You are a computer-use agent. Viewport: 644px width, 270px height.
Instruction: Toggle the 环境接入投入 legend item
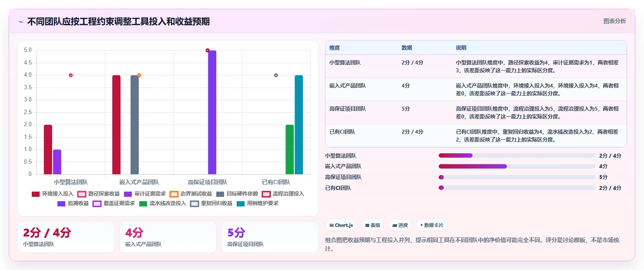pyautogui.click(x=53, y=194)
